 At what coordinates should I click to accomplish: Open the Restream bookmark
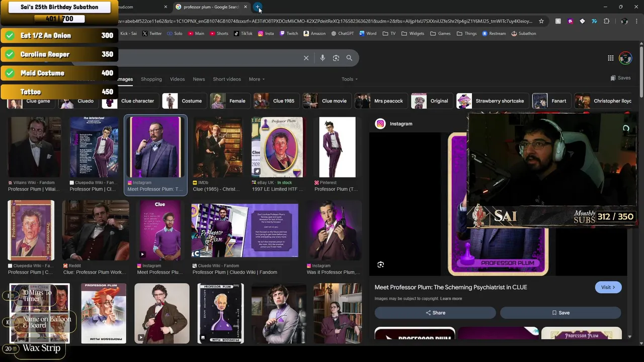click(494, 34)
